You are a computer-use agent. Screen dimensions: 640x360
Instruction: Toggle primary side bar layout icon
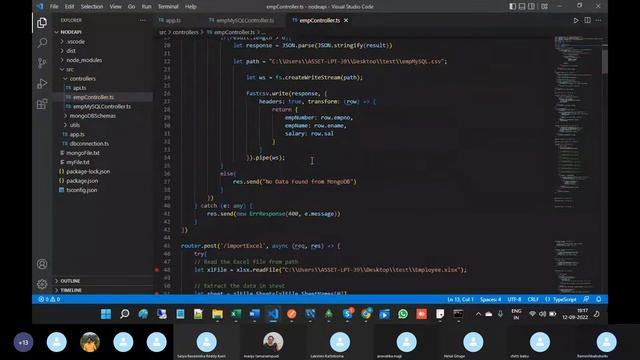tap(512, 7)
